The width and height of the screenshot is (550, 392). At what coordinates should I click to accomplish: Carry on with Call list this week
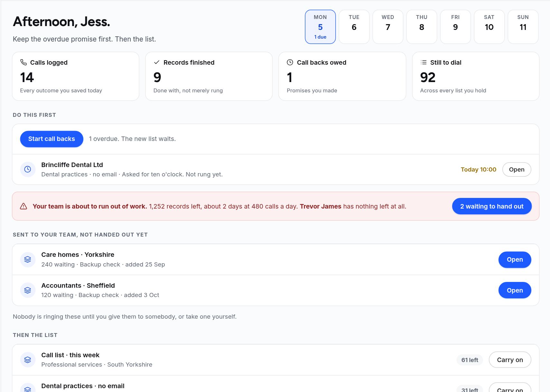click(510, 360)
